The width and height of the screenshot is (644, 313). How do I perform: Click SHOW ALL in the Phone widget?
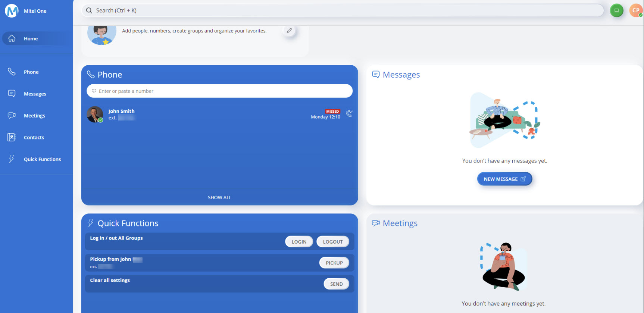(219, 197)
